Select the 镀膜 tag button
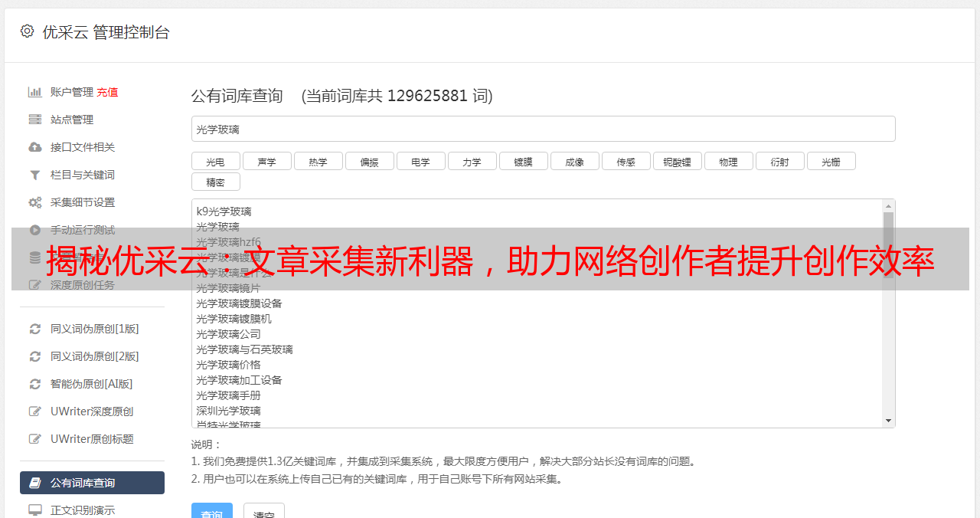Screen dimensions: 980x518 523,161
